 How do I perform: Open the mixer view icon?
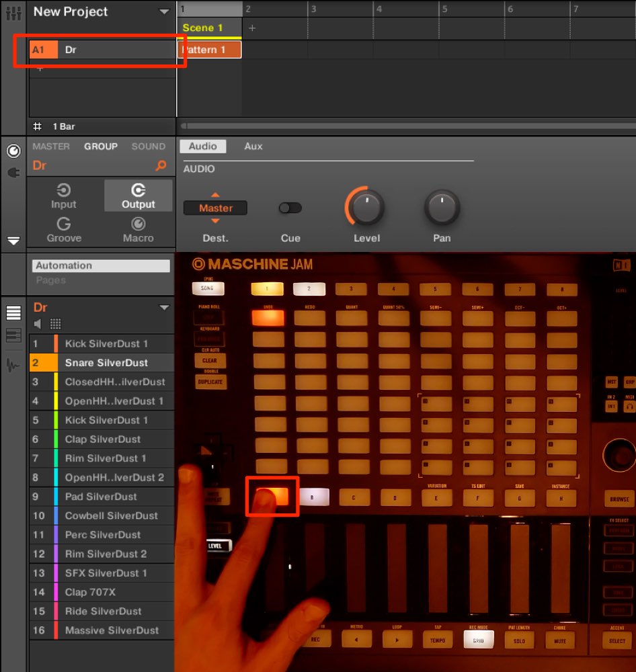tap(13, 12)
